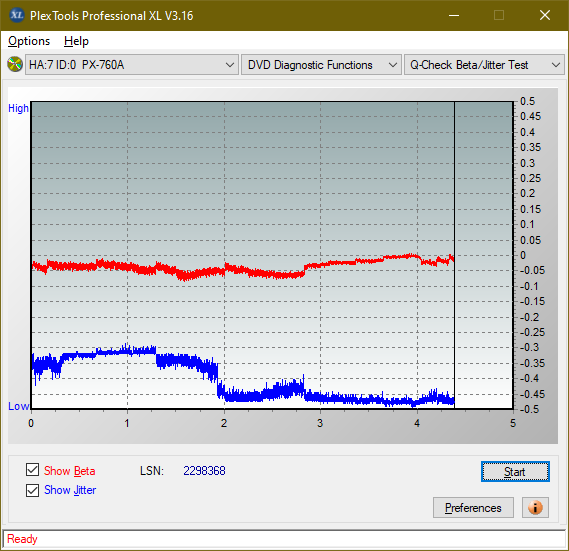Click the LSN label
The width and height of the screenshot is (569, 551).
[152, 471]
